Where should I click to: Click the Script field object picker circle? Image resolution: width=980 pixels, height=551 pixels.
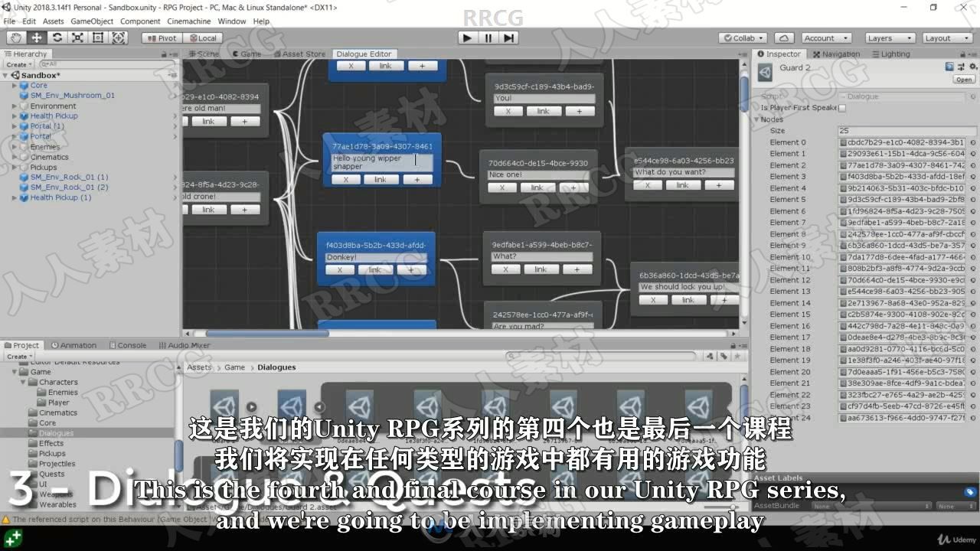tap(973, 96)
